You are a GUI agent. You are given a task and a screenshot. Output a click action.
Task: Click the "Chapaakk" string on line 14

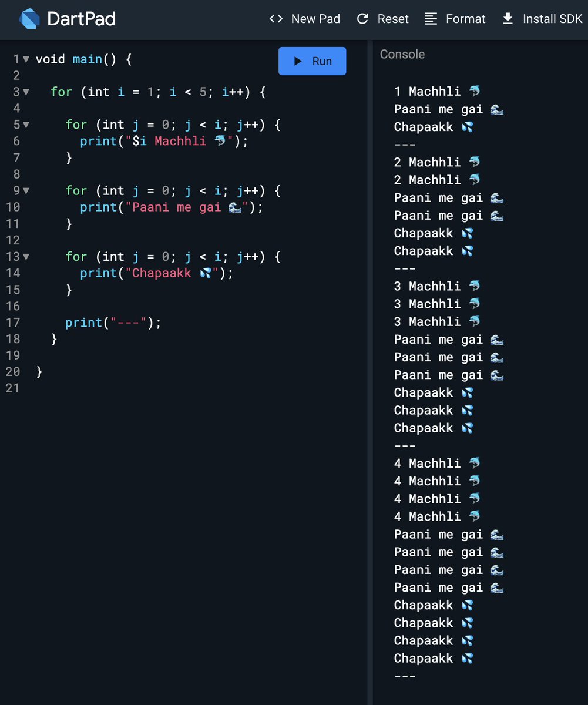(172, 273)
